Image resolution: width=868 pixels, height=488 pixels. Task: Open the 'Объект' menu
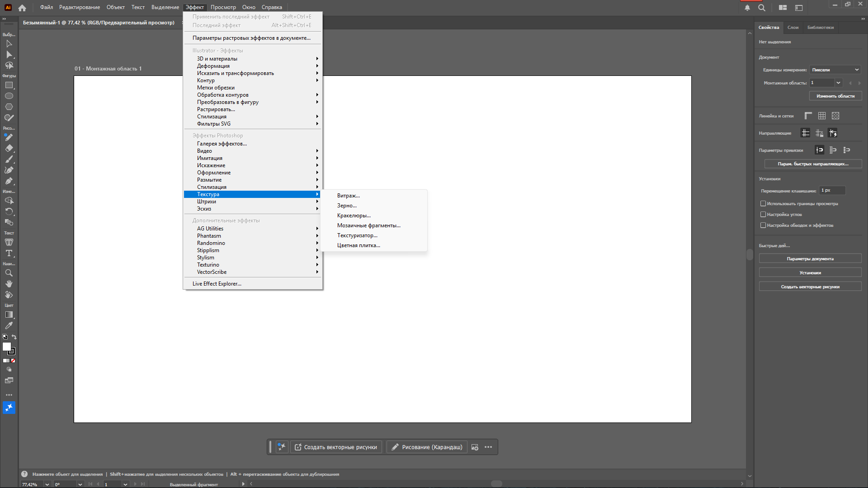click(x=116, y=7)
